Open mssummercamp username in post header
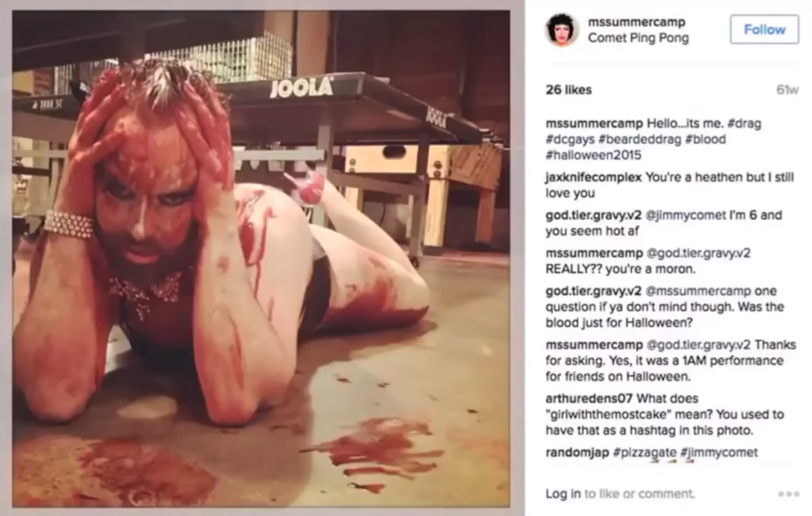 637,21
